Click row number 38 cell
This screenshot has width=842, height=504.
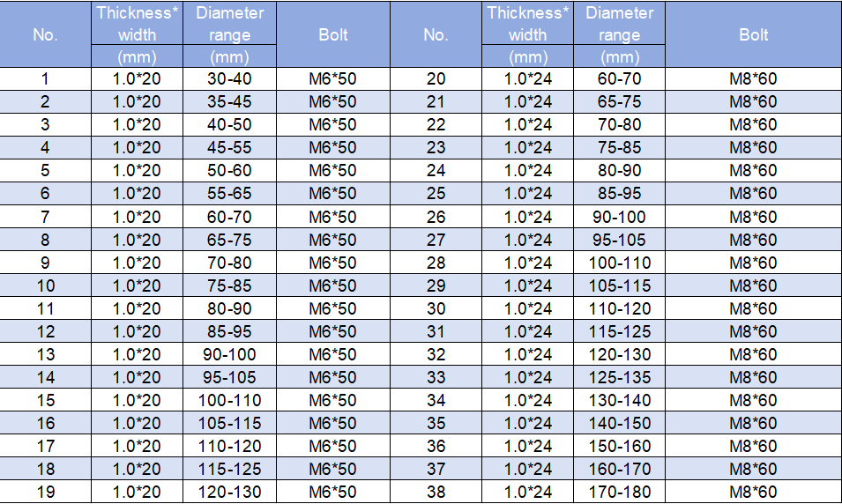(x=436, y=492)
